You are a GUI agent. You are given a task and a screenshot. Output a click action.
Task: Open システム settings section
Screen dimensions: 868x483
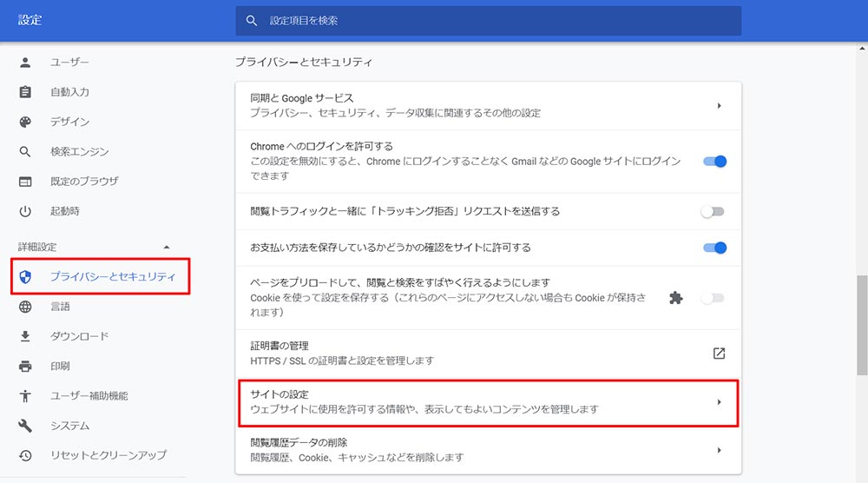69,426
